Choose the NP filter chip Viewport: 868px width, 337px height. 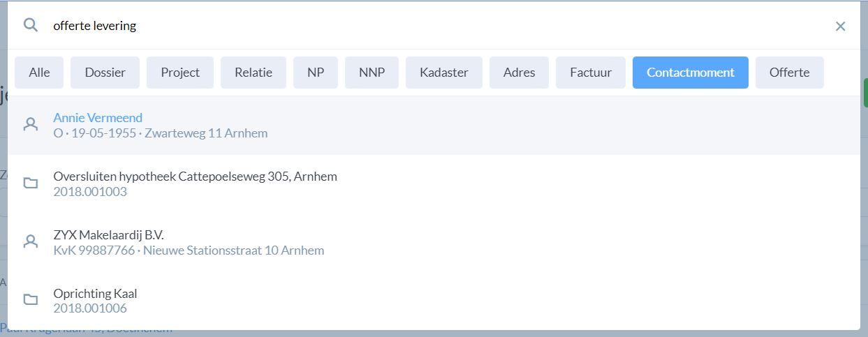tap(316, 73)
